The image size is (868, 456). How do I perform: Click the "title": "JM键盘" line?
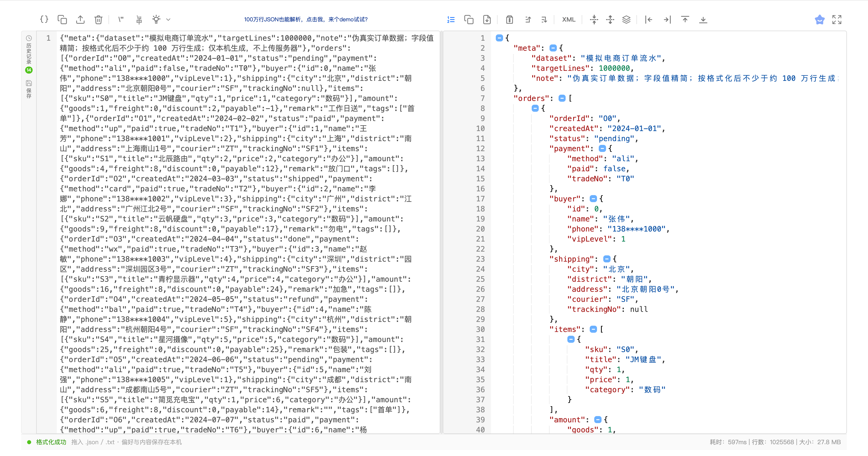pos(625,359)
